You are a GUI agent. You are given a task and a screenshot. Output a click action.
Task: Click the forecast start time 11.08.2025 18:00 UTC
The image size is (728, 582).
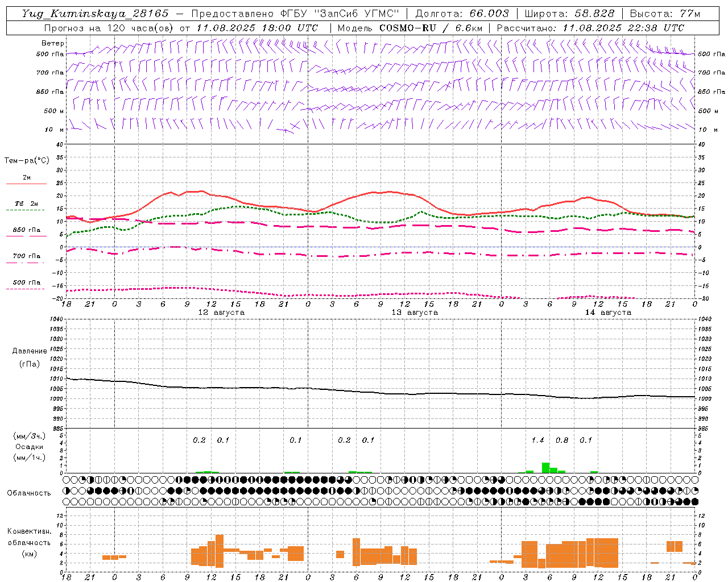[257, 28]
